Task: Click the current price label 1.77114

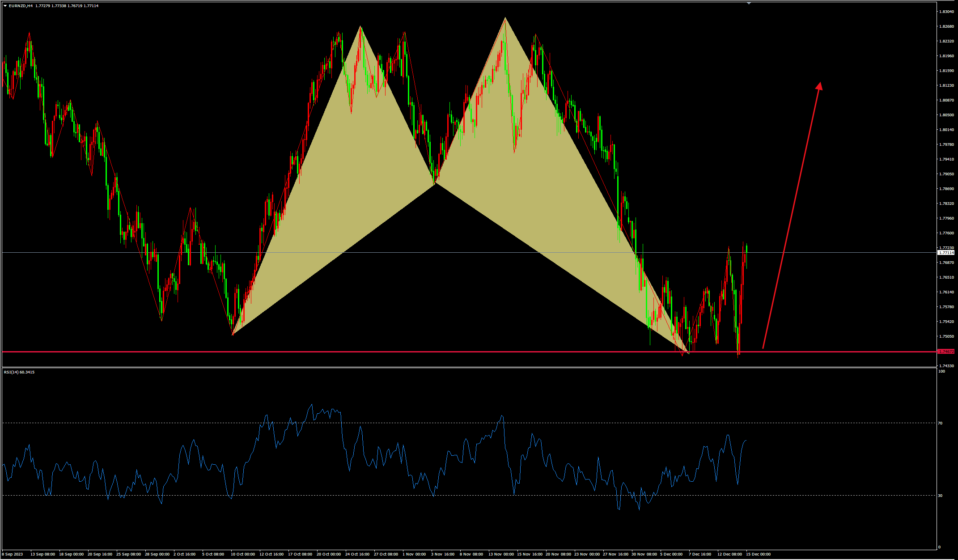Action: [946, 253]
